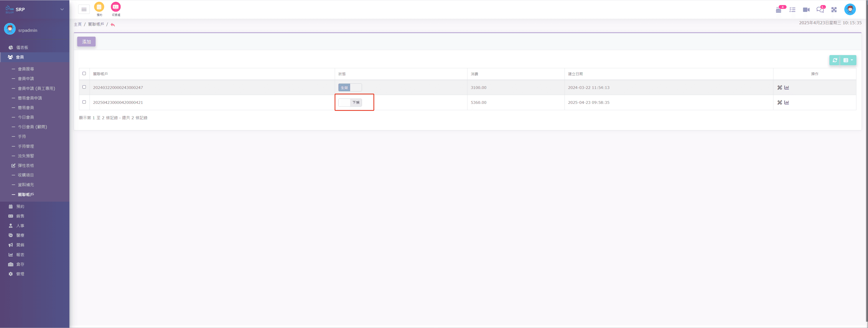Toggle fullscreen with the expand arrows icon
Viewport: 868px width, 328px height.
[x=834, y=10]
